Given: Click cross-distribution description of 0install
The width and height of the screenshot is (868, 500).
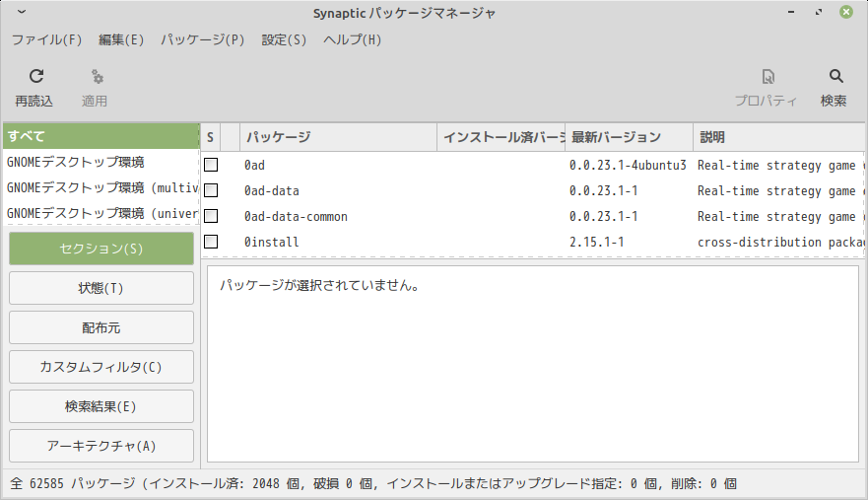Looking at the screenshot, I should point(780,243).
